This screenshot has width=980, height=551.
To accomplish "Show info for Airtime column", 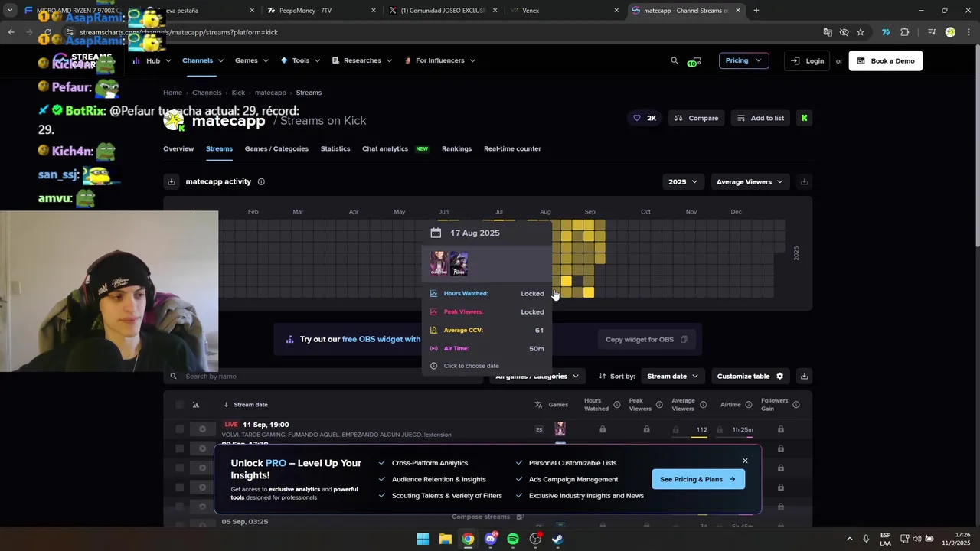I will 749,404.
